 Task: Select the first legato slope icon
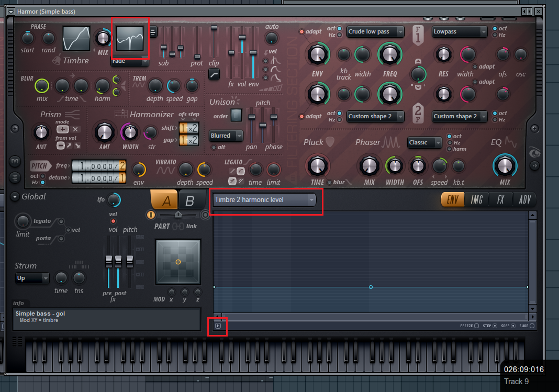pyautogui.click(x=232, y=171)
